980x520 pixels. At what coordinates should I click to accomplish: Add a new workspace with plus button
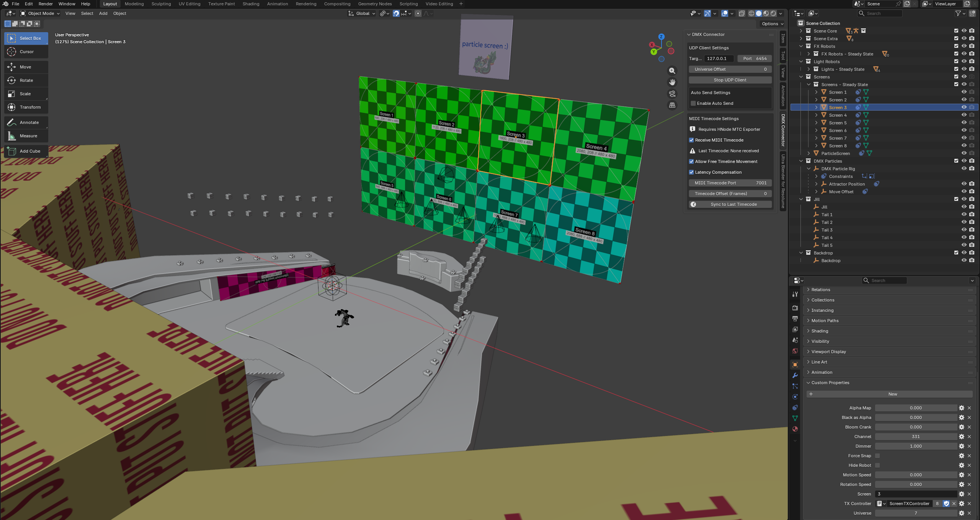(461, 4)
